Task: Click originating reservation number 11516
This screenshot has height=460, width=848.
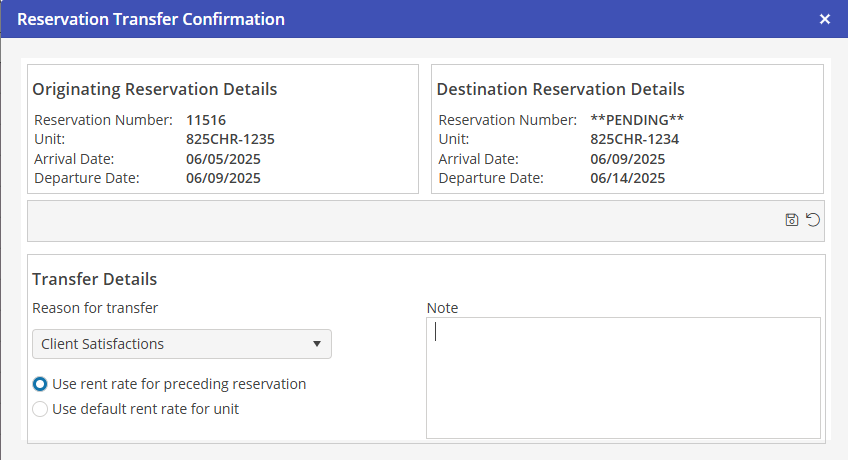Action: [206, 120]
